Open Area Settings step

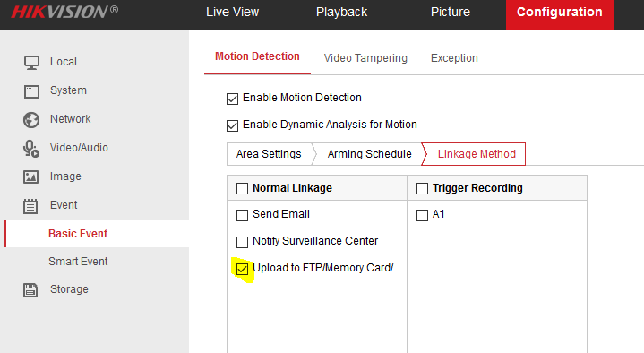(x=269, y=154)
